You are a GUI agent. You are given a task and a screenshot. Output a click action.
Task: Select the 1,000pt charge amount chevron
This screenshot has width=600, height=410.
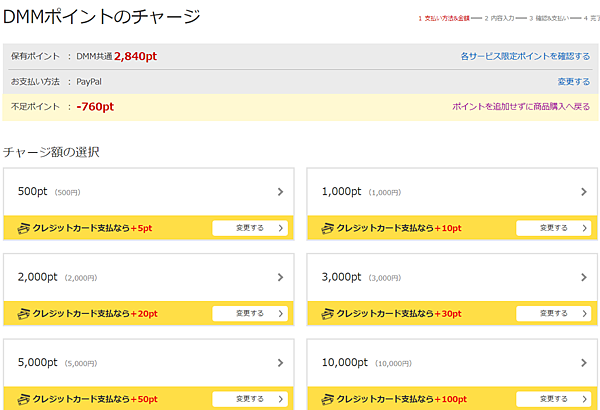(584, 192)
